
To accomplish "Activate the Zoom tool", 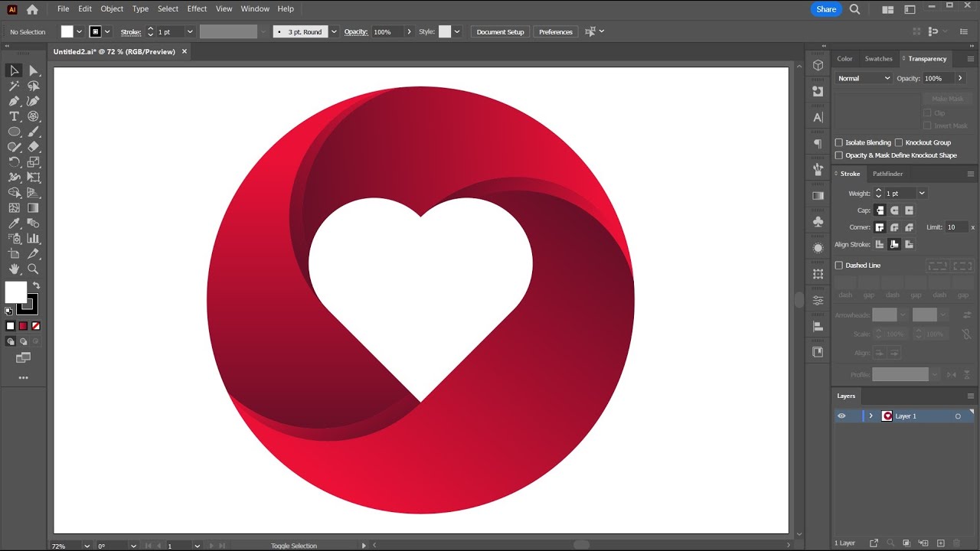I will pyautogui.click(x=34, y=269).
